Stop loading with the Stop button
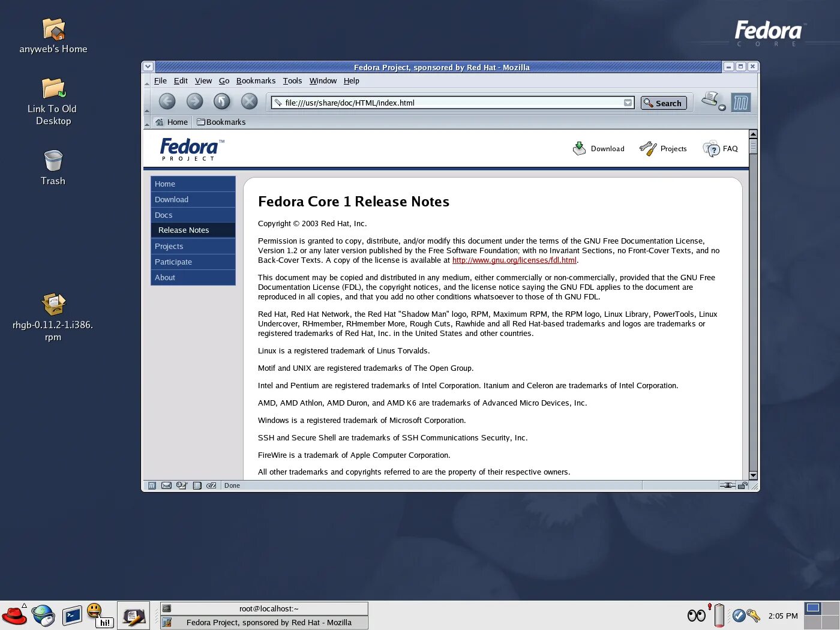Viewport: 840px width, 630px height. pos(249,101)
